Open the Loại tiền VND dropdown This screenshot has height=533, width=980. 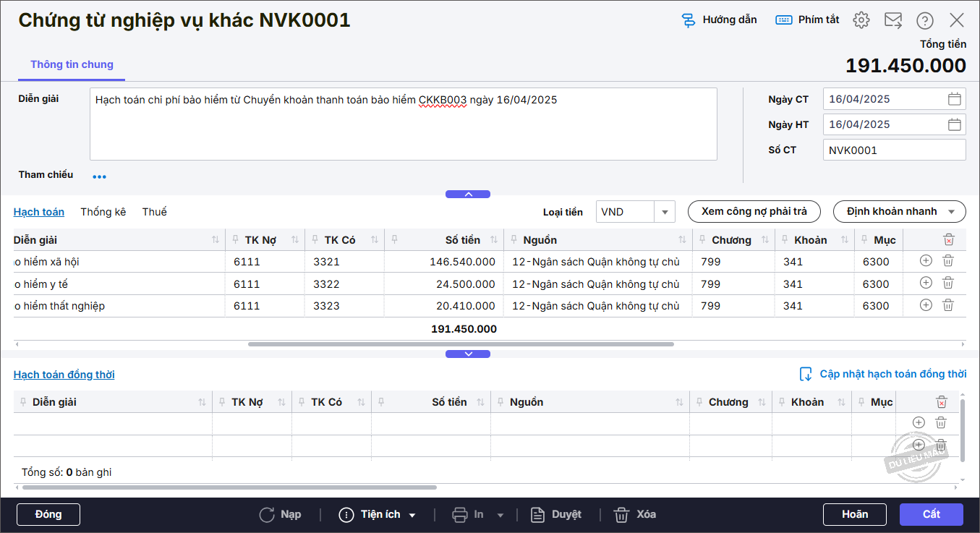[664, 212]
